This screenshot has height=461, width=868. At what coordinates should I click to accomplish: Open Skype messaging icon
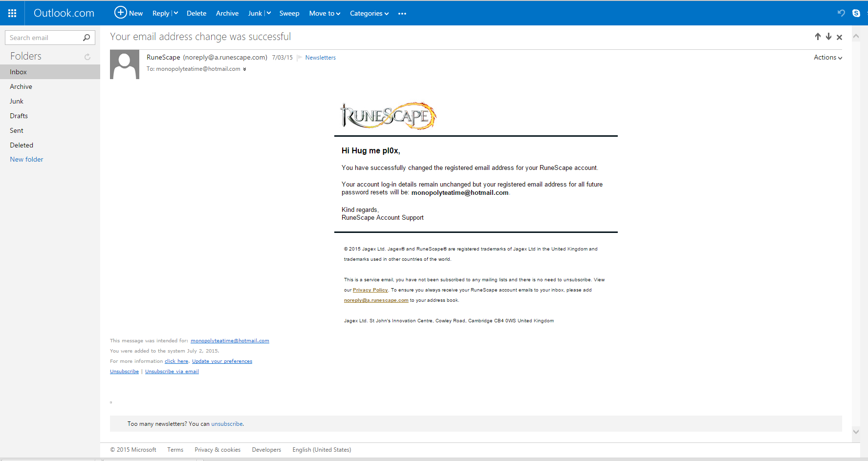(x=856, y=13)
